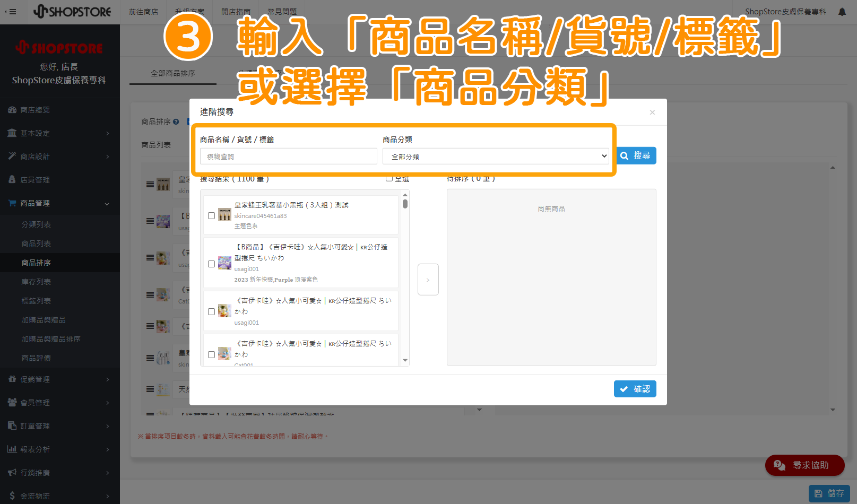Open 商店總覽 dashboard in sidebar
Screen dimensions: 857x504
pyautogui.click(x=59, y=110)
